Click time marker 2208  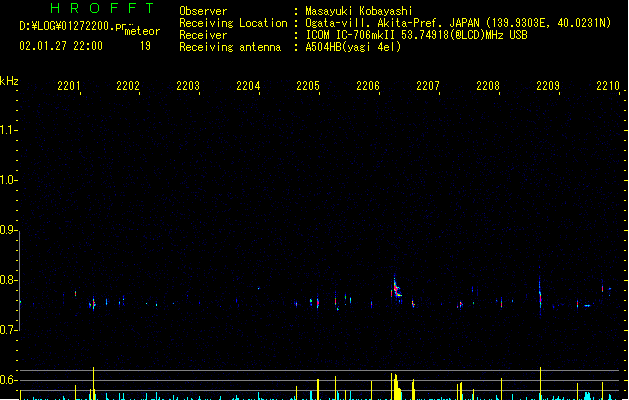pyautogui.click(x=488, y=85)
